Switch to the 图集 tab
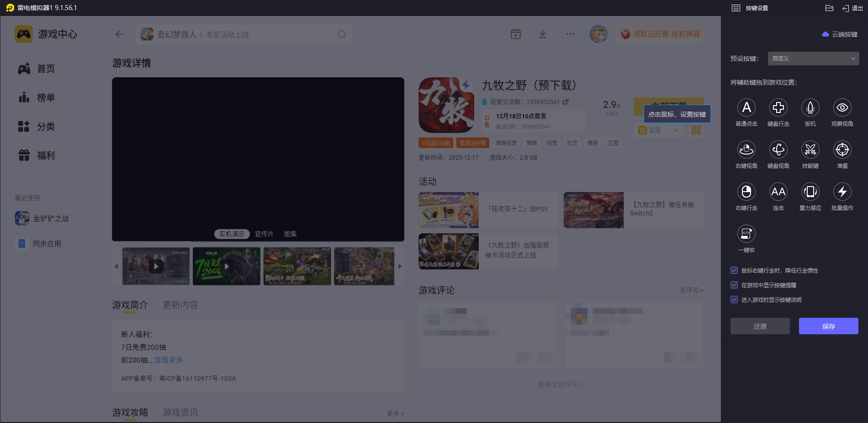The height and width of the screenshot is (423, 868). [x=291, y=234]
